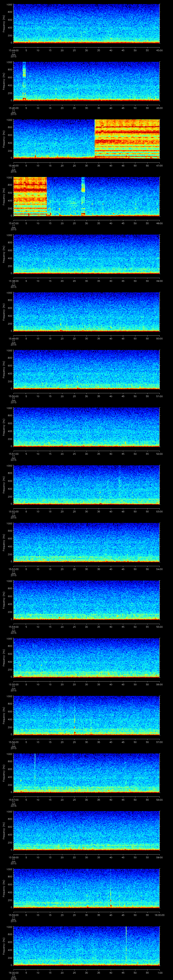Click the 15:58:00 start time label
Image resolution: width=173 pixels, height=980 pixels.
point(13,858)
